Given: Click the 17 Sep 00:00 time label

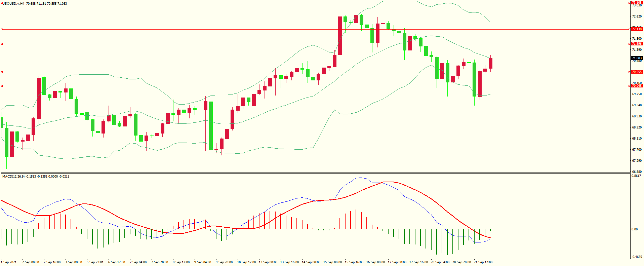Looking at the screenshot, I should click(x=397, y=262).
